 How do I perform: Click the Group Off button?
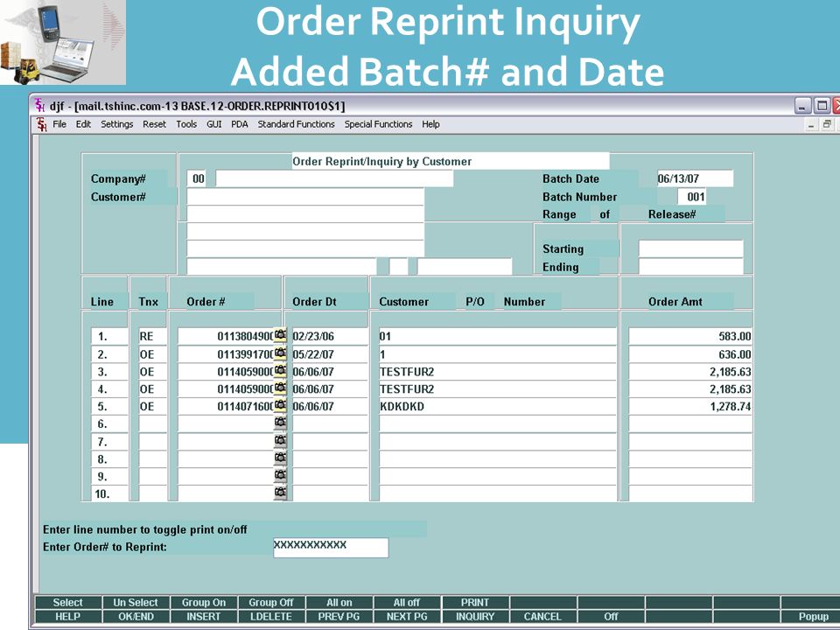pos(271,603)
